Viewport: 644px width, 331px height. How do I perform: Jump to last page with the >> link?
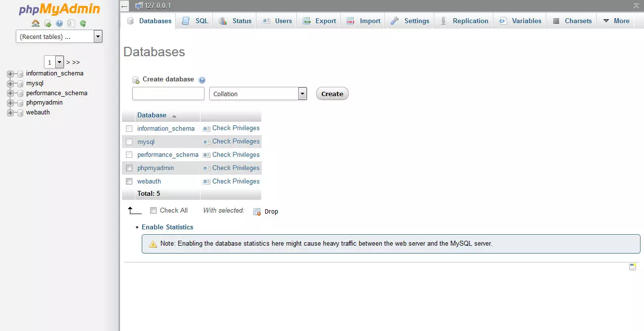(x=76, y=63)
